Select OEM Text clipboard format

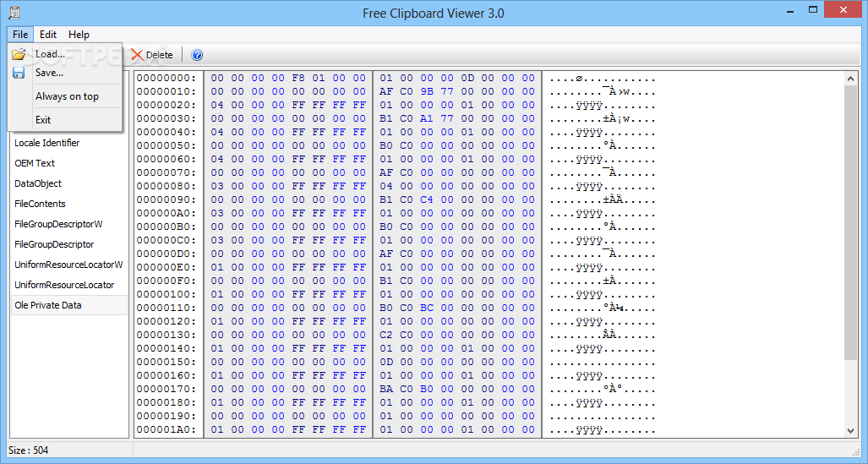[x=35, y=163]
